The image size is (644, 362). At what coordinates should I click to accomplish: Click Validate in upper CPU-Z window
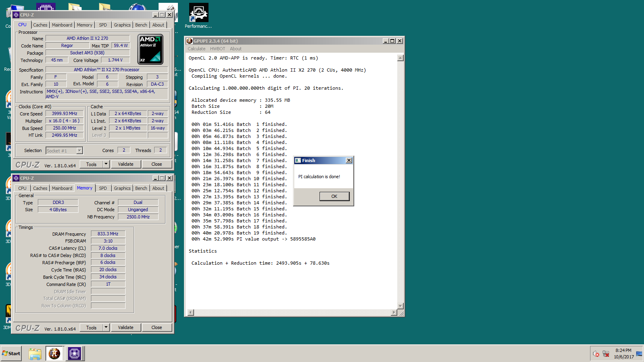(126, 164)
